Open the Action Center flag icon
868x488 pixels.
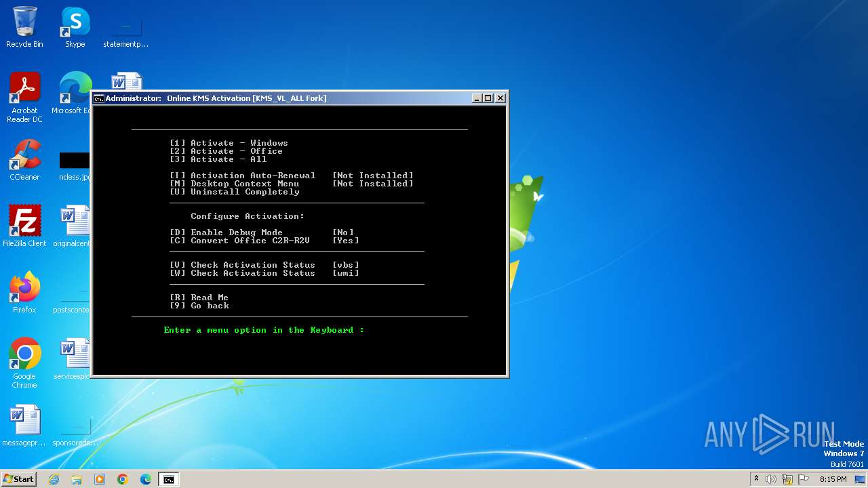pyautogui.click(x=804, y=479)
